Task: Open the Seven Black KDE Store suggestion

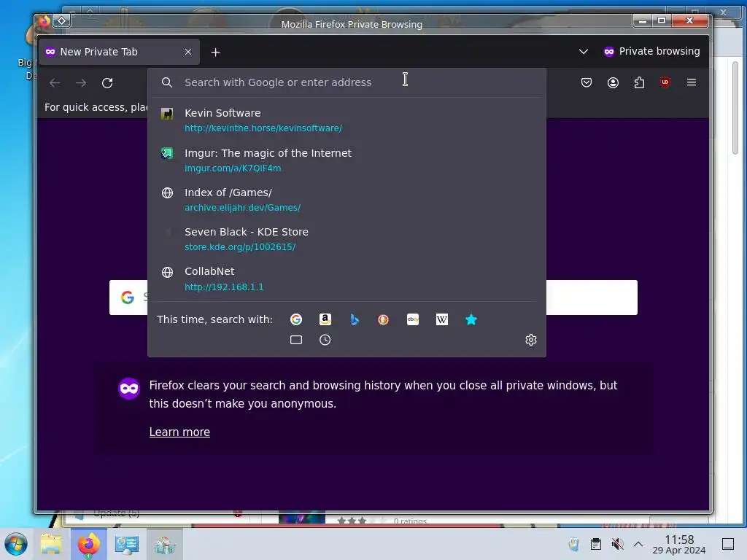Action: (347, 239)
